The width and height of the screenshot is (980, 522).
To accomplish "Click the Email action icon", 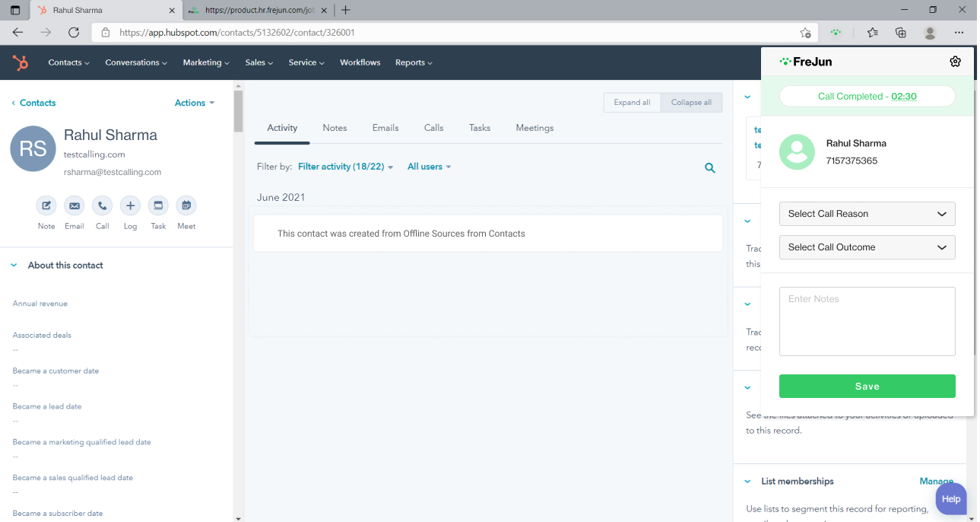I will [75, 205].
